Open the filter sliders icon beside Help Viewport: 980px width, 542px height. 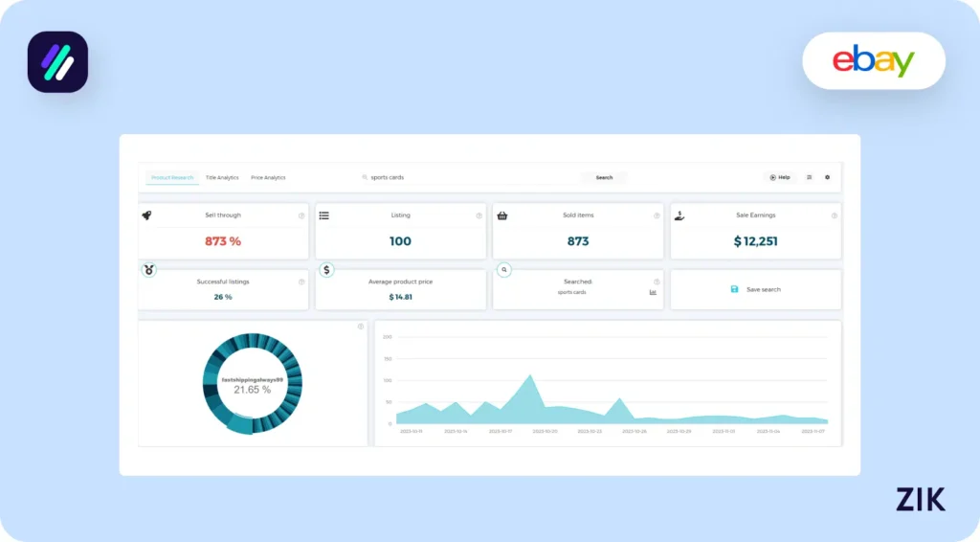pos(810,177)
